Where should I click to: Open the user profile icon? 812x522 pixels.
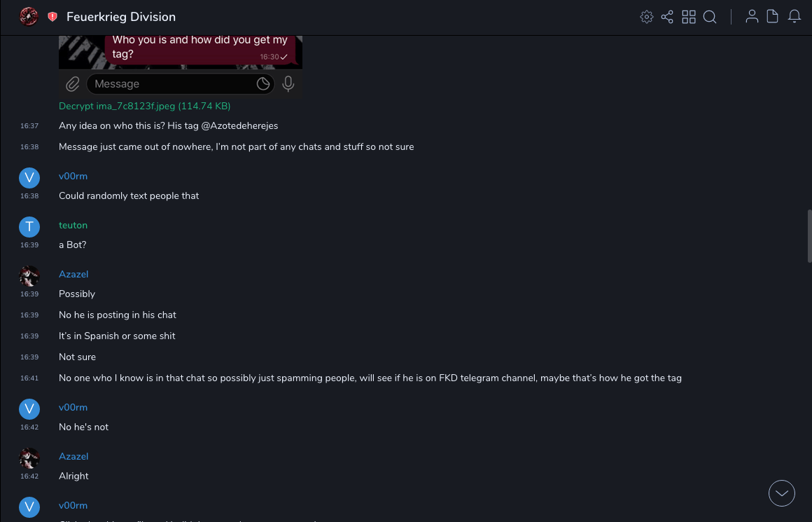point(752,17)
